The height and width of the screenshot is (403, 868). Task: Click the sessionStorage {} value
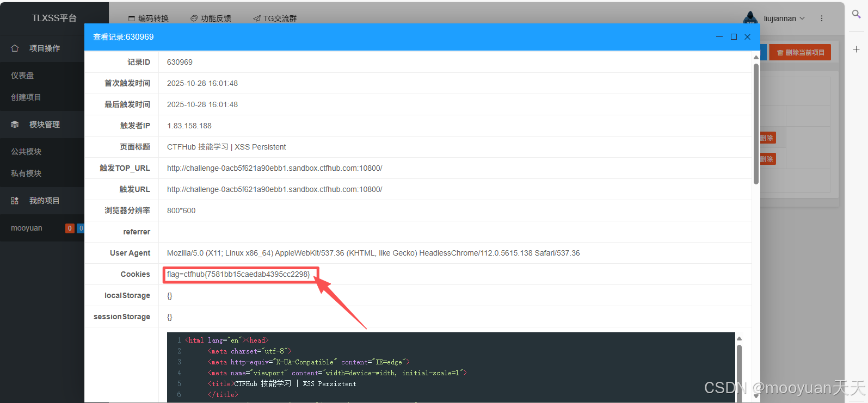tap(170, 317)
